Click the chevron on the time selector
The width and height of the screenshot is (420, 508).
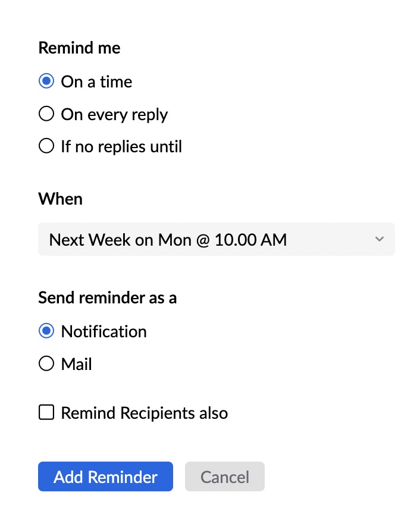click(380, 239)
